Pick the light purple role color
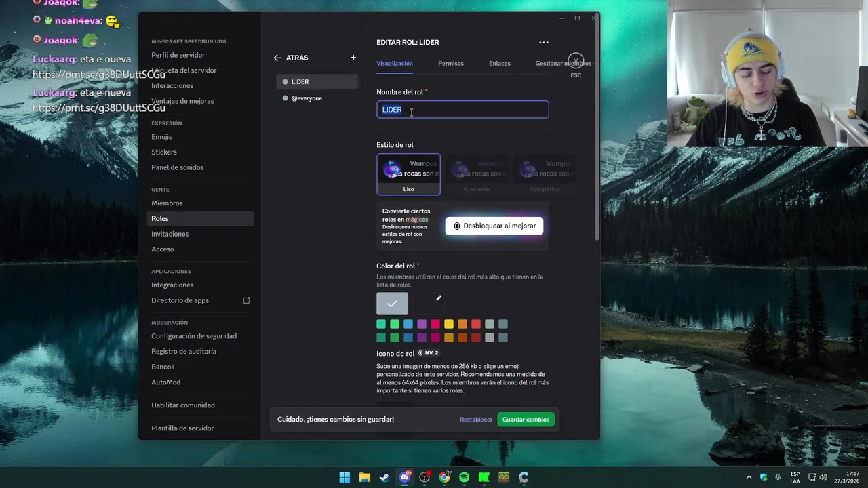Viewport: 868px width, 488px height. (422, 324)
